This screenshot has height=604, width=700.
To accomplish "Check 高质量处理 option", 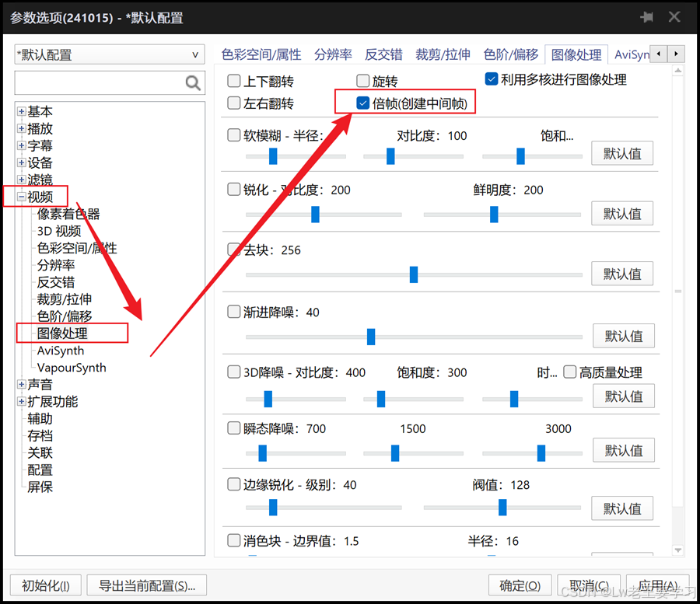I will [x=569, y=372].
